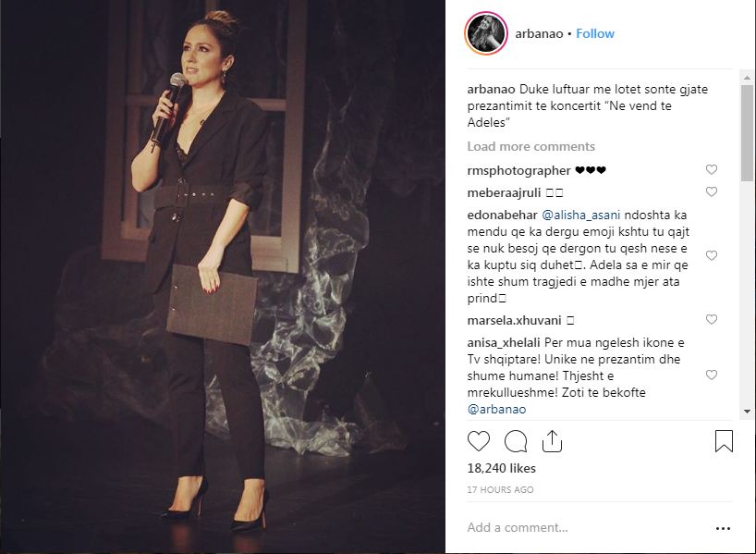Share the post via the share icon
The height and width of the screenshot is (554, 756).
click(552, 440)
